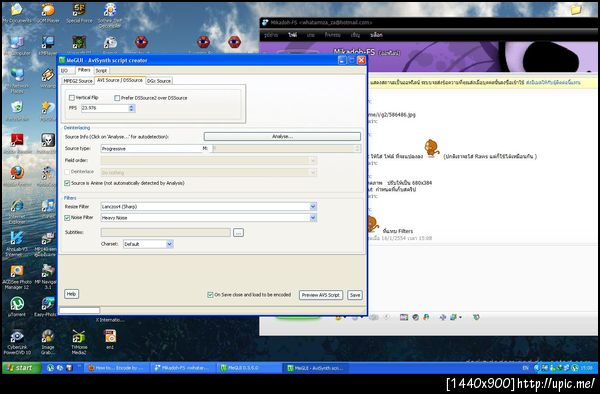Open Mozilla Firefox desktop shortcut
The width and height of the screenshot is (600, 394).
click(16, 176)
